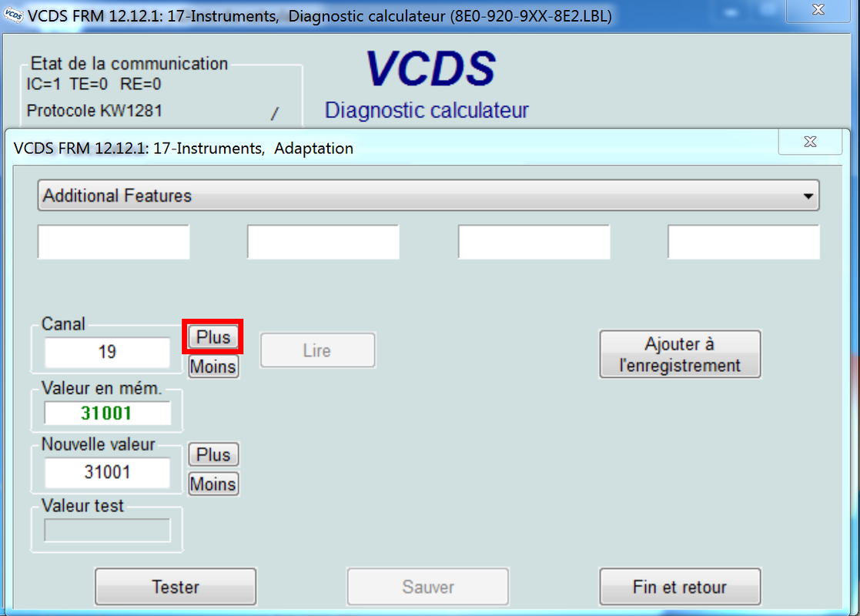Increase the Canal number with Plus
This screenshot has width=860, height=616.
click(213, 337)
